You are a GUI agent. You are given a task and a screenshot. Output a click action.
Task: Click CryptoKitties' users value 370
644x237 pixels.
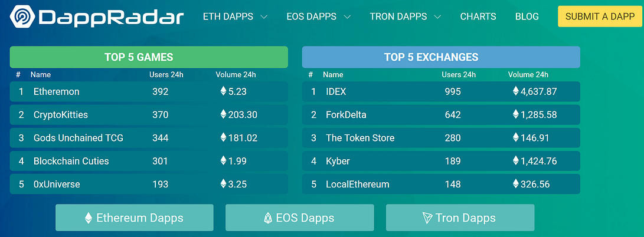coord(160,114)
